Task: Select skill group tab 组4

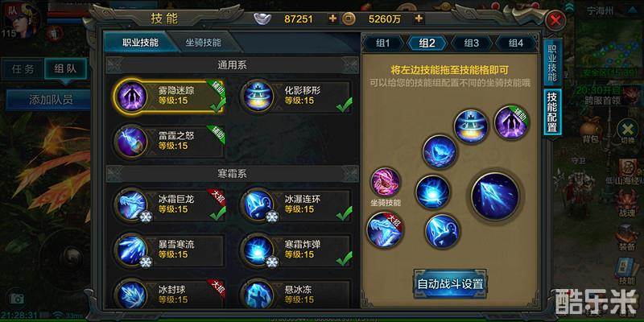Action: 516,43
